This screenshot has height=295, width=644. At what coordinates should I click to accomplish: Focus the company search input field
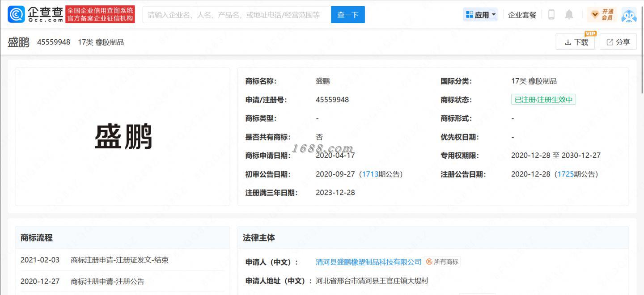click(237, 15)
